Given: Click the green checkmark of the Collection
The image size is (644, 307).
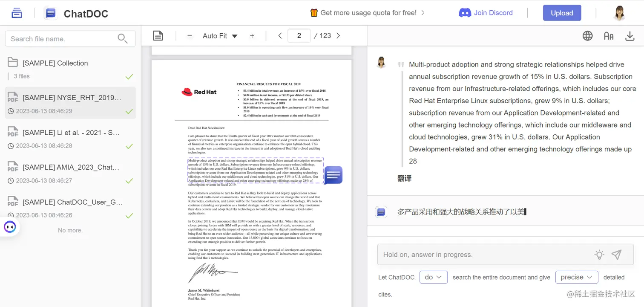Looking at the screenshot, I should tap(129, 77).
